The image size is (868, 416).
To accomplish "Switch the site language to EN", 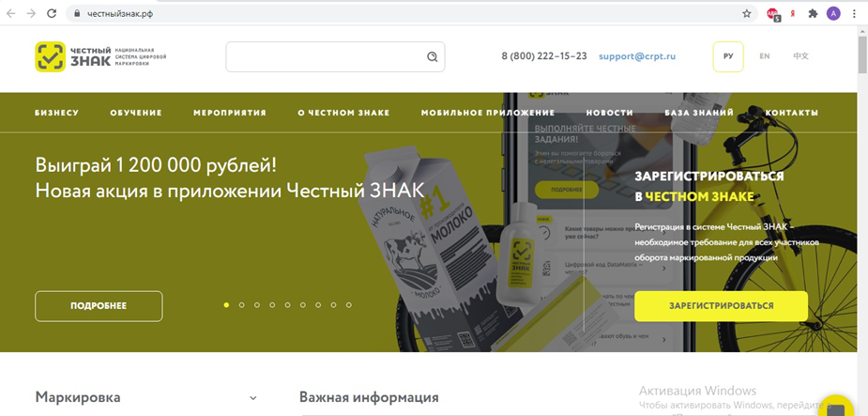I will click(x=765, y=56).
